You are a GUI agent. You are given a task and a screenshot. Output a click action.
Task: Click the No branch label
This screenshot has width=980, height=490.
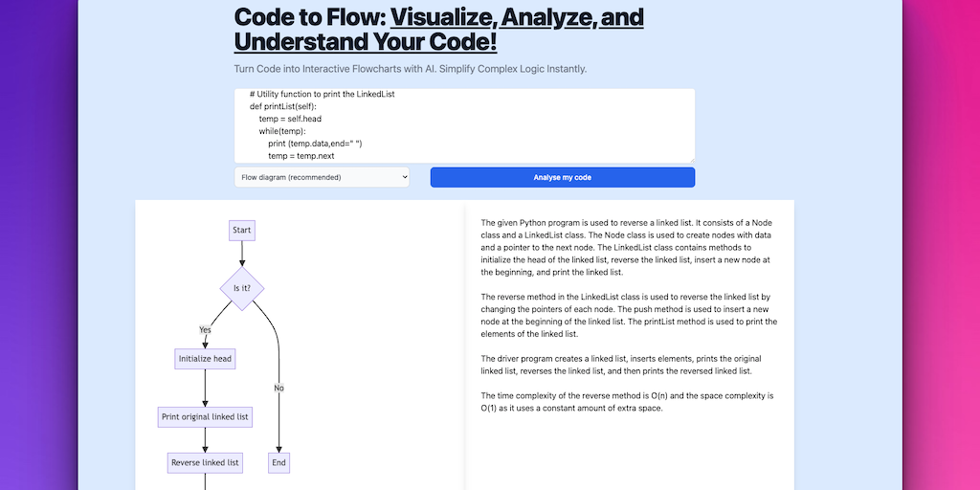coord(278,388)
